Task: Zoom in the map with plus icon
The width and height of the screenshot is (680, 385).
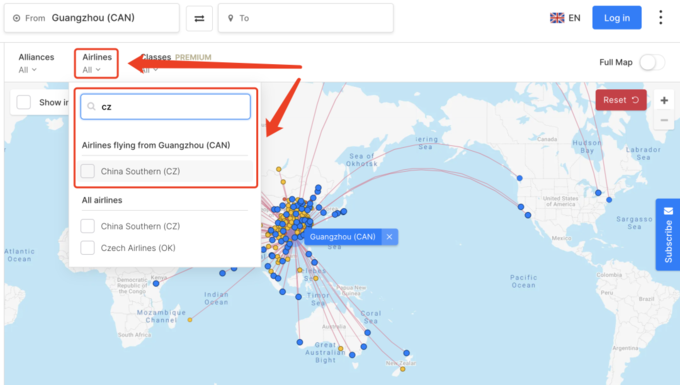Action: pos(664,101)
